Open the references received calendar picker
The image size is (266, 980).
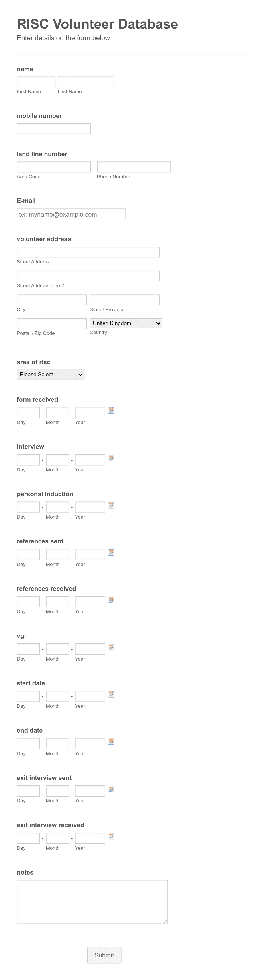[x=111, y=600]
